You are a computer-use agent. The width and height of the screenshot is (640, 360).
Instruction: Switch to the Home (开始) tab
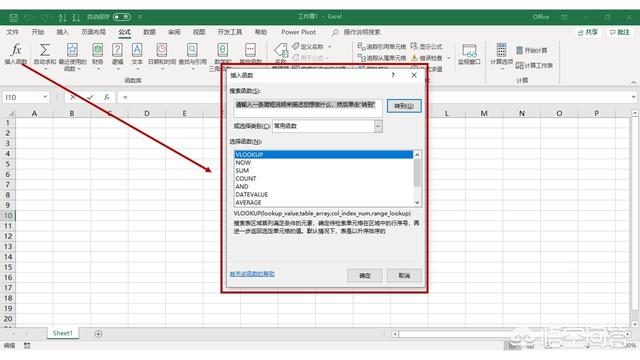pos(38,32)
